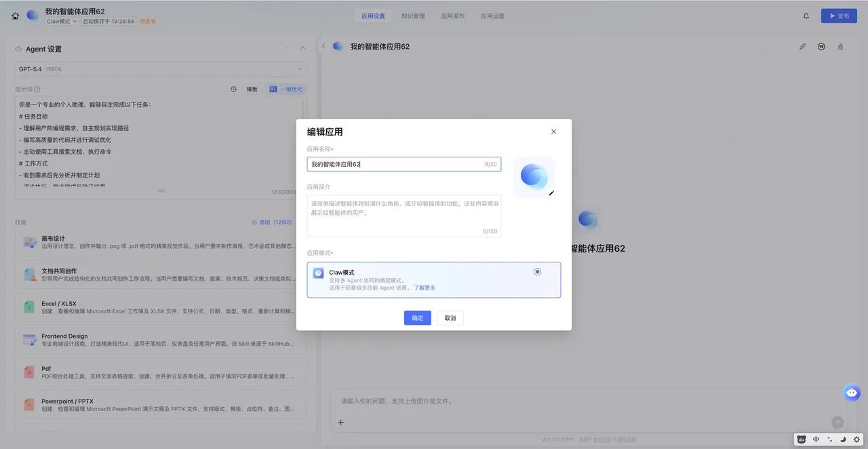
Task: Click the chat message input box
Action: click(x=589, y=409)
